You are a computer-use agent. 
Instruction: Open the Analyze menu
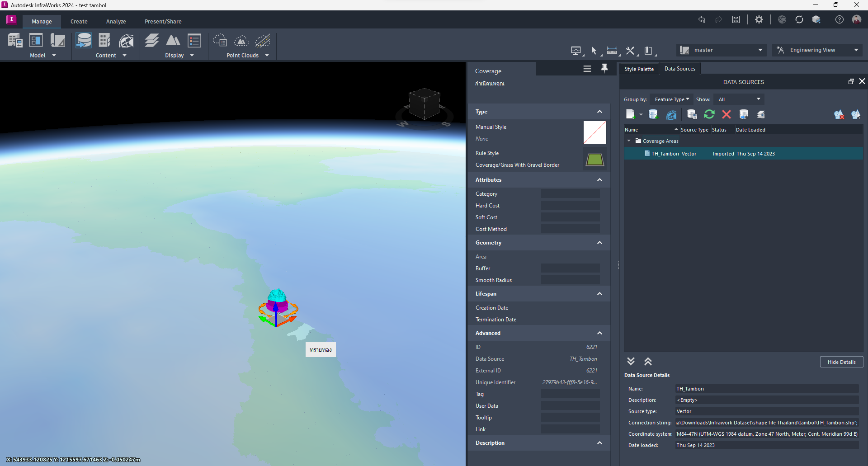(x=116, y=21)
